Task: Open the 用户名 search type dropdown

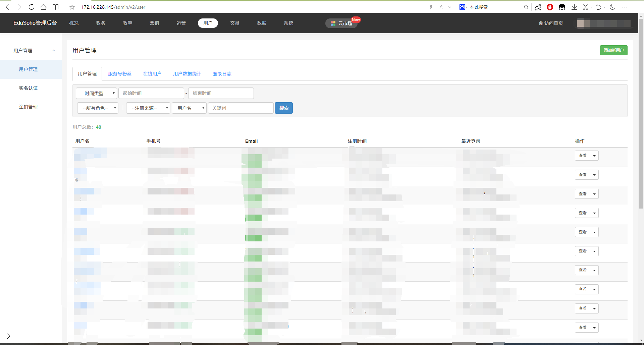Action: [x=189, y=108]
